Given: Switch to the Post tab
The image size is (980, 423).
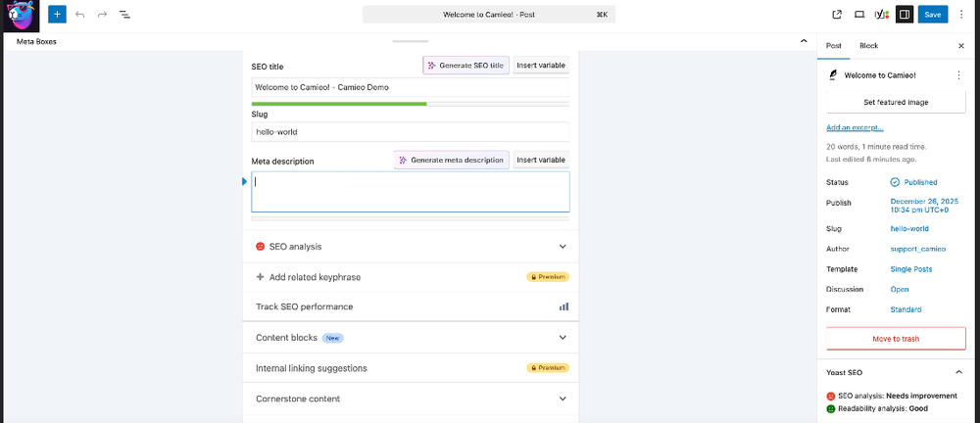Looking at the screenshot, I should pyautogui.click(x=834, y=46).
